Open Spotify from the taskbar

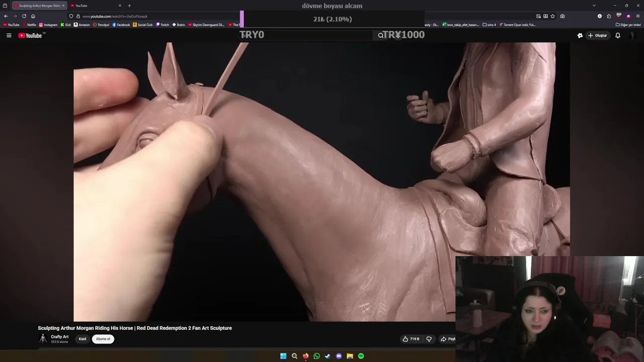[x=361, y=356]
